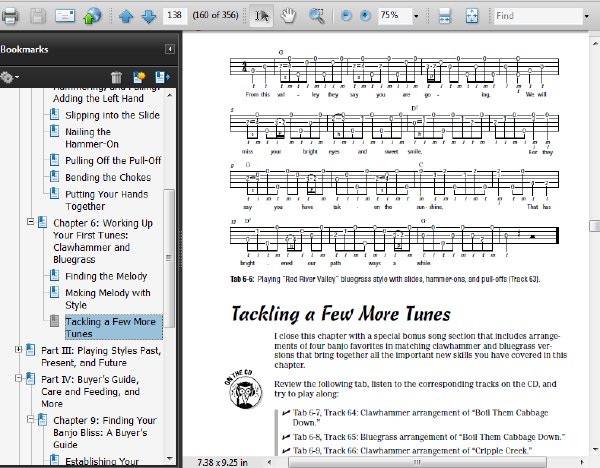Click the expand current bookmark icon
This screenshot has height=468, width=600.
click(162, 77)
